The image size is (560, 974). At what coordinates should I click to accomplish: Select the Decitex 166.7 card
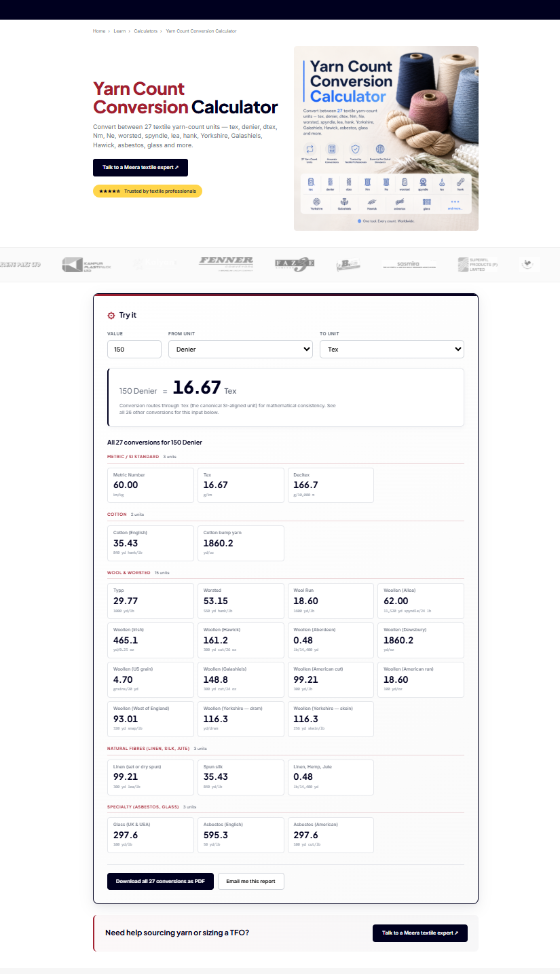pyautogui.click(x=331, y=485)
